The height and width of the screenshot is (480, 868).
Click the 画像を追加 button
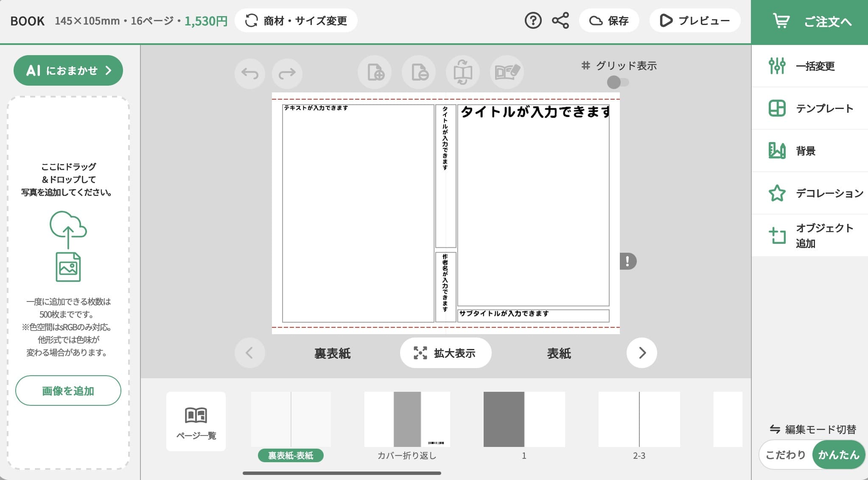click(68, 391)
